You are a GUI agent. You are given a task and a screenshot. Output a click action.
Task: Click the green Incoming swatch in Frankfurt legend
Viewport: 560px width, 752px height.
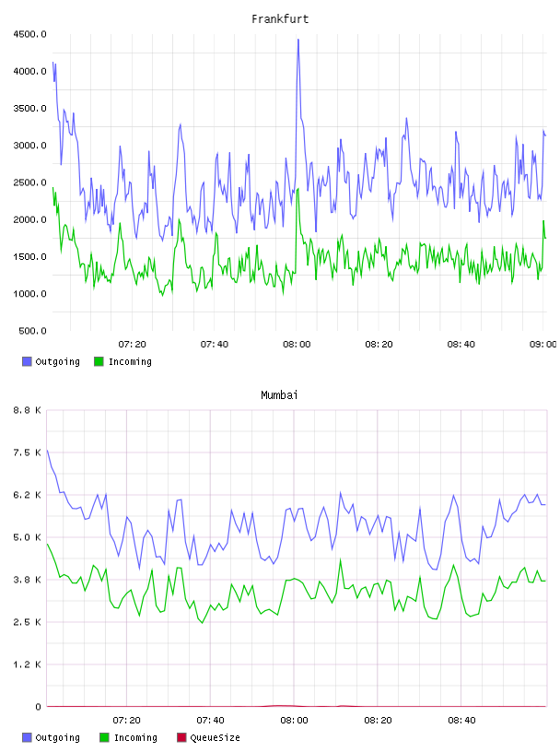click(99, 361)
